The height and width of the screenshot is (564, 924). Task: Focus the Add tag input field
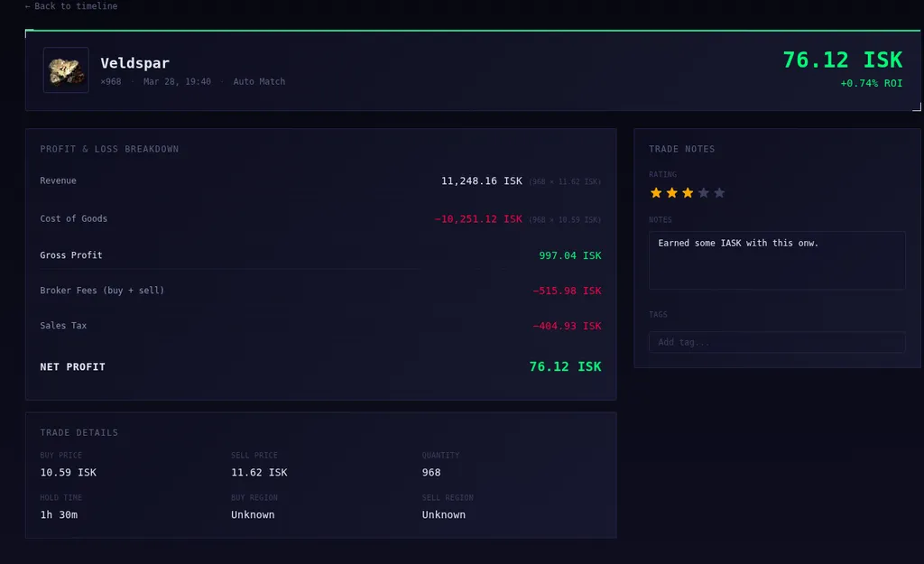(x=777, y=342)
